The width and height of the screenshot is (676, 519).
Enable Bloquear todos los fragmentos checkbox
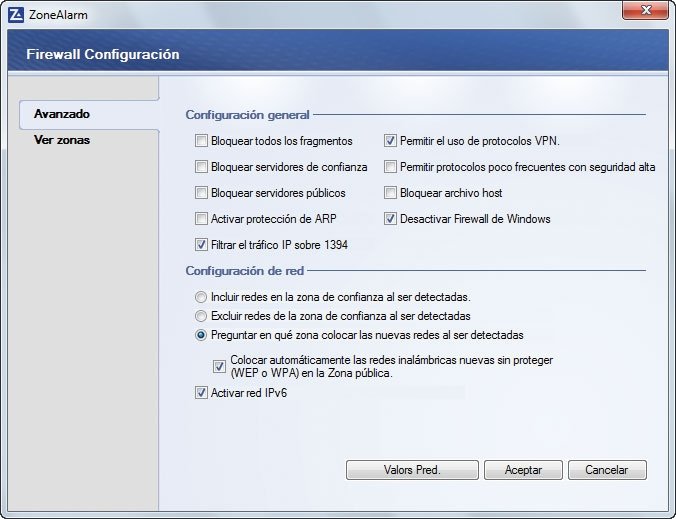201,141
